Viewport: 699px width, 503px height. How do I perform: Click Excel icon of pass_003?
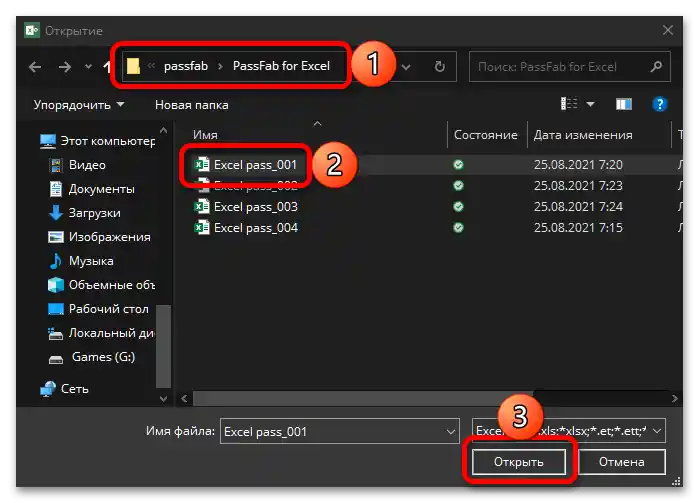click(201, 206)
